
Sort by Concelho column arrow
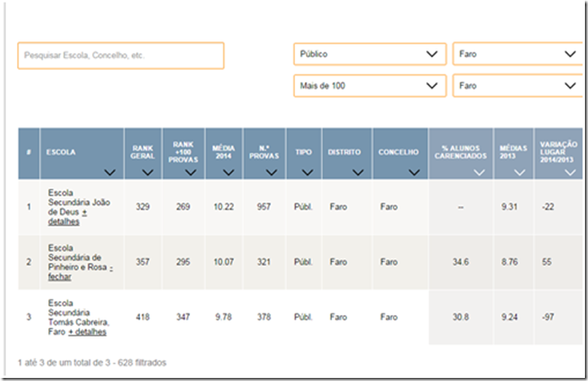coord(414,172)
